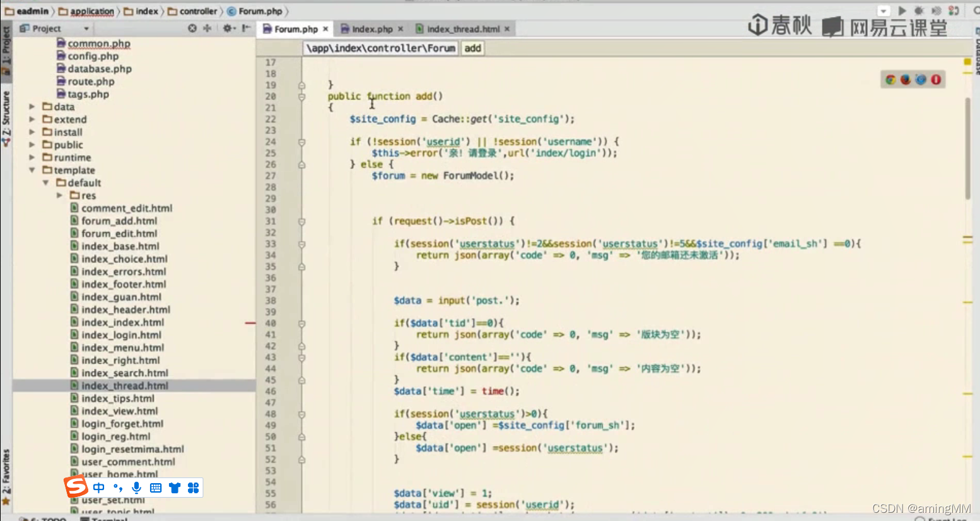Expand the extend folder
Image resolution: width=980 pixels, height=521 pixels.
tap(32, 119)
